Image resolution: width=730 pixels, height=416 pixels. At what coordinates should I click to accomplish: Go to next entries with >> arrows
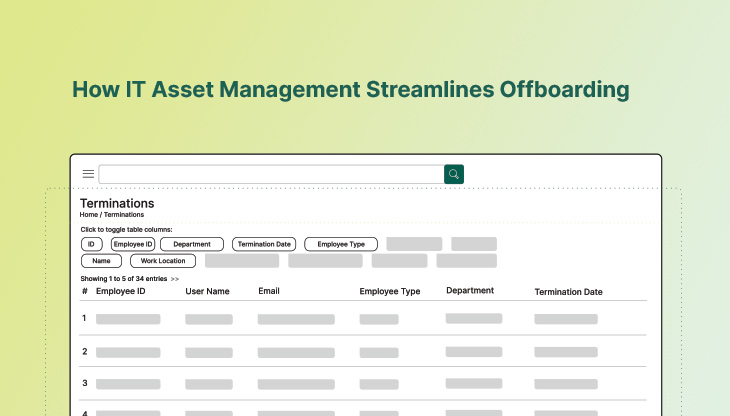[175, 279]
